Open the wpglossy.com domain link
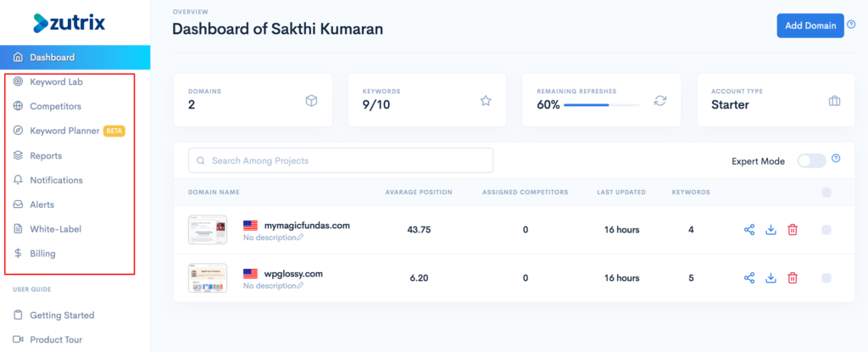The width and height of the screenshot is (868, 352). pos(293,273)
